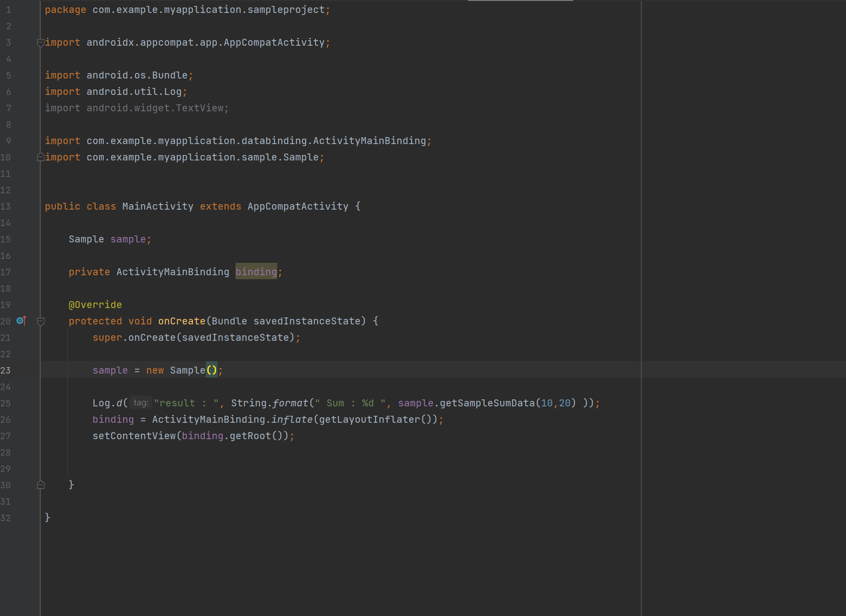Collapse the imports fold marker beside AppCompatActivity import
Screen dimensions: 846x616
coord(41,43)
